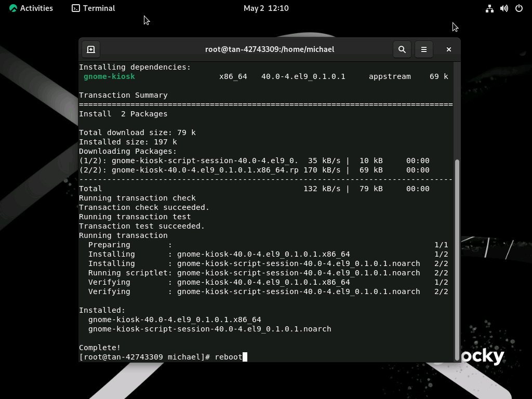Open the Terminal app menu in top bar
Viewport: 532px width, 399px height.
94,8
